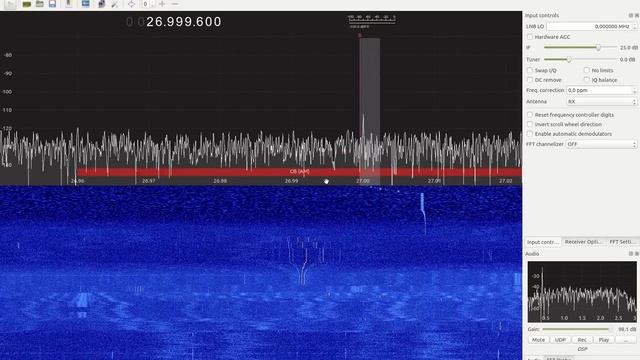Toggle the No limits checkbox

click(587, 70)
